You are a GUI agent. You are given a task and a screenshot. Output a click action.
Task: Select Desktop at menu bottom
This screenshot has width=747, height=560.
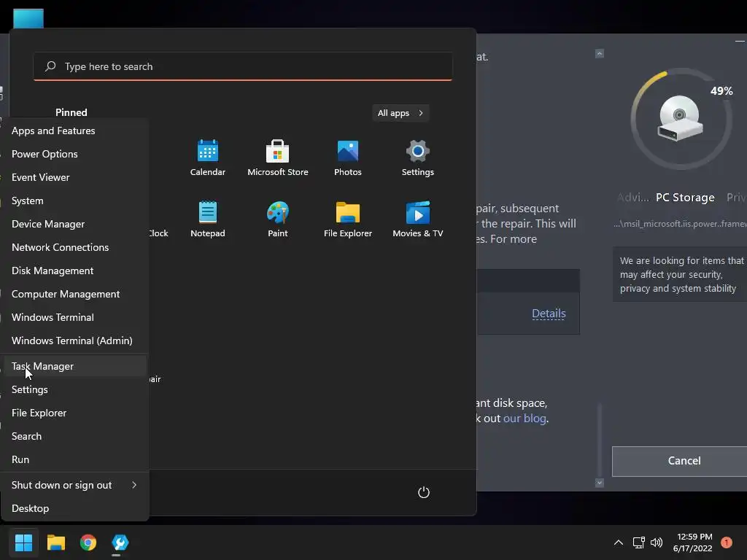(75, 508)
